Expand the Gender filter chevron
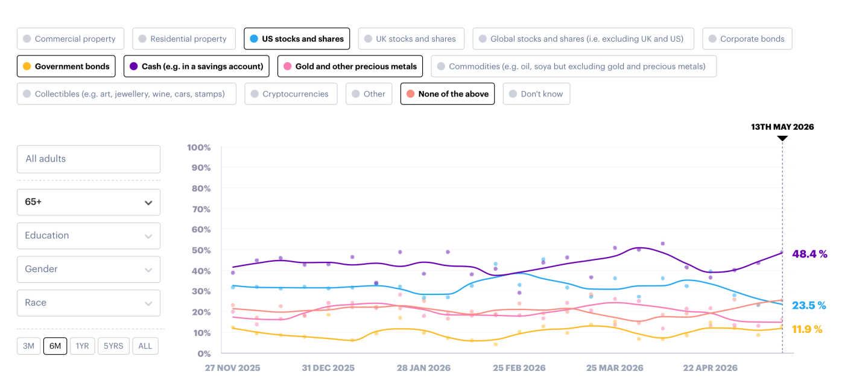Image resolution: width=868 pixels, height=383 pixels. 148,270
